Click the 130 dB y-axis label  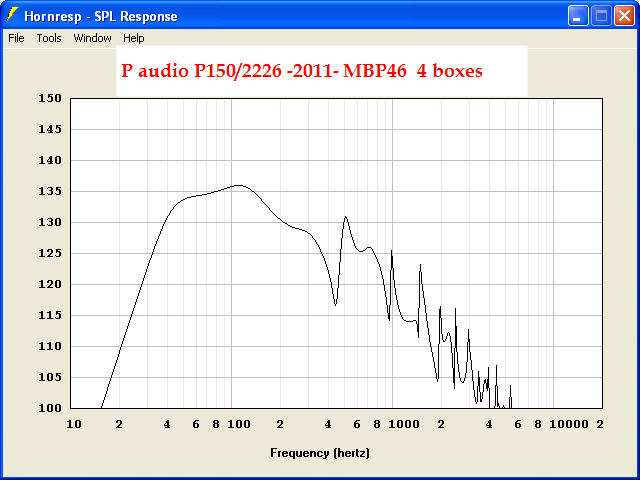[x=50, y=222]
